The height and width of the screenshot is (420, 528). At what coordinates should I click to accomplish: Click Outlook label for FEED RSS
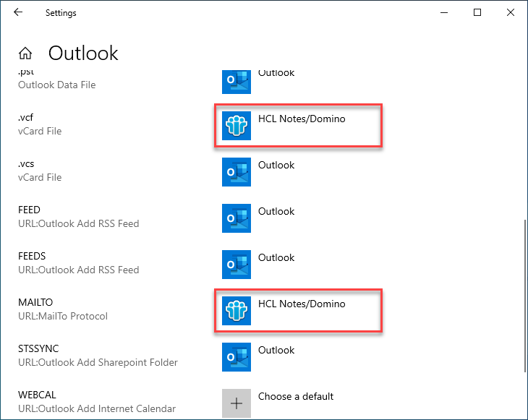[276, 212]
